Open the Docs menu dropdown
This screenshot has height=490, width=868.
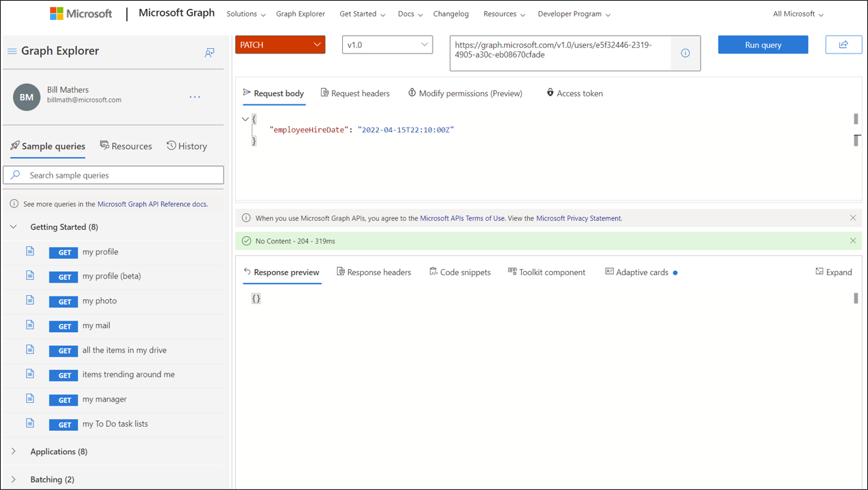click(x=410, y=14)
